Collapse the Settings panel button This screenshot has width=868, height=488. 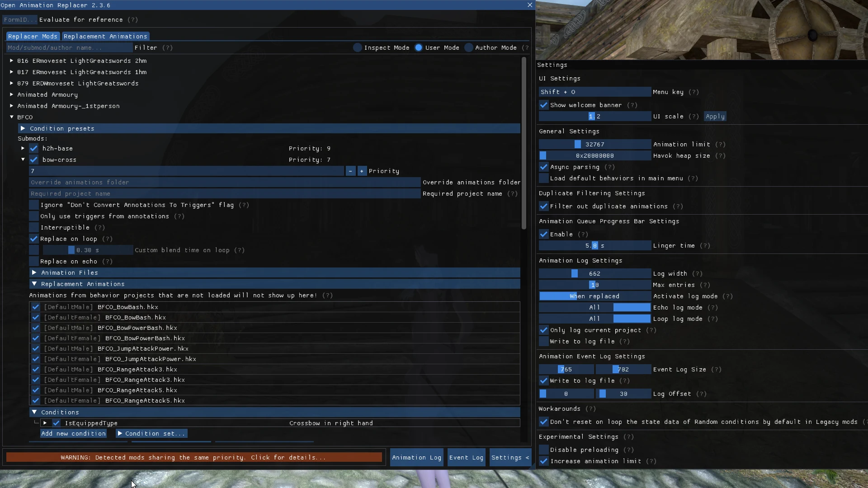click(510, 458)
